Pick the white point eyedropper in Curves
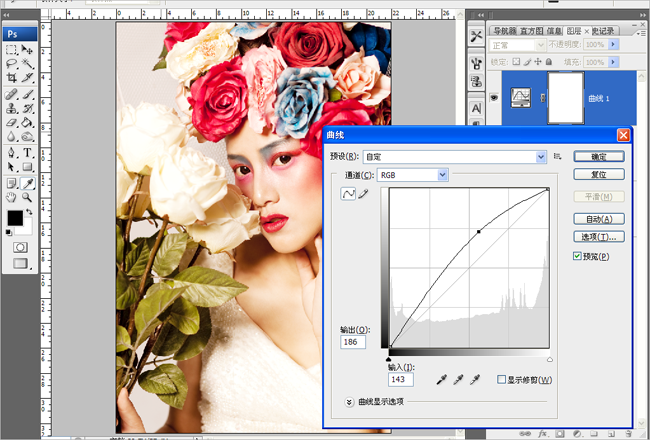The height and width of the screenshot is (440, 650). (x=475, y=379)
